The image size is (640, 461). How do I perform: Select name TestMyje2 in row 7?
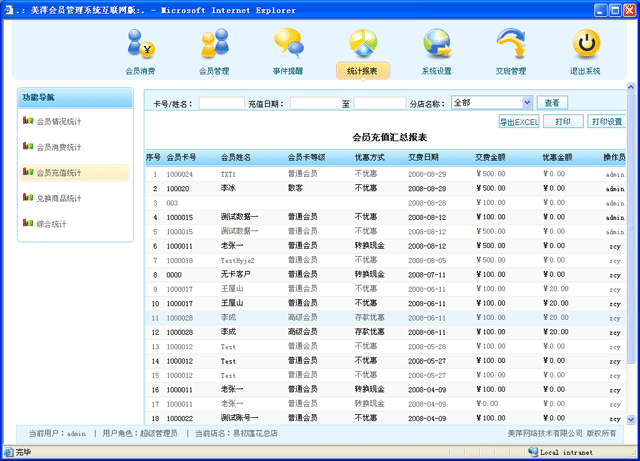click(x=238, y=261)
